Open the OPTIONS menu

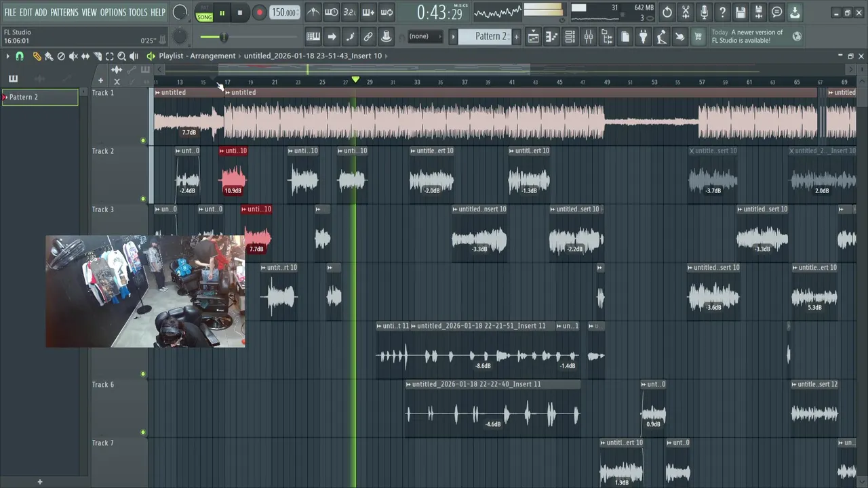click(x=113, y=12)
